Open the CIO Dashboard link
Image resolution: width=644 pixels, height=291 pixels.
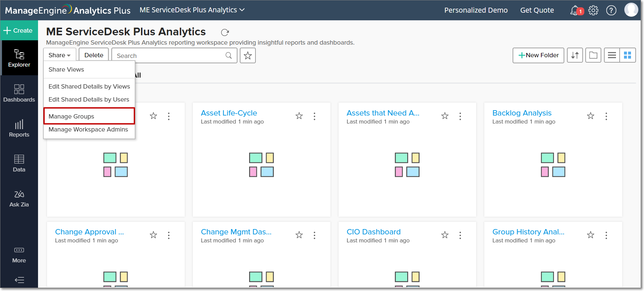tap(374, 232)
